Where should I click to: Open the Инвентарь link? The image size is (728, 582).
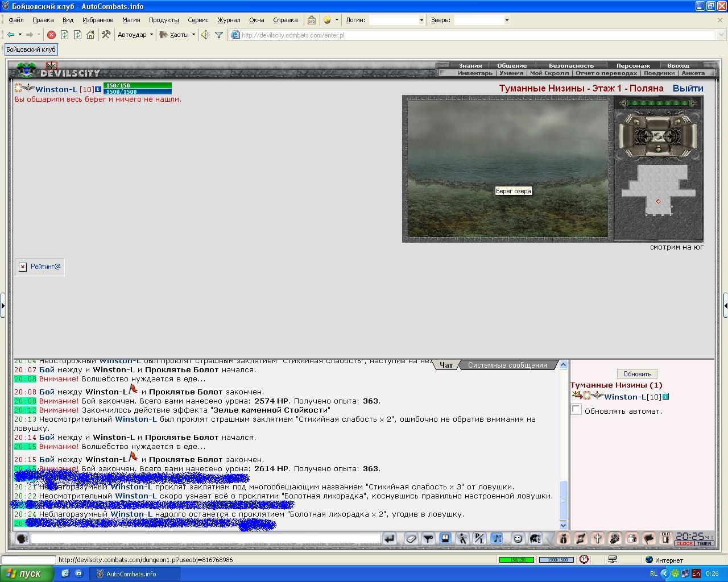coord(475,73)
